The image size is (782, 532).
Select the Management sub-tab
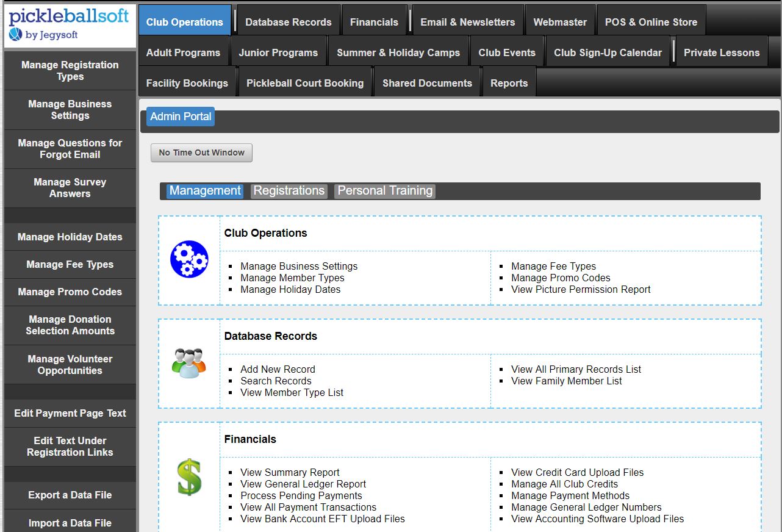click(x=205, y=191)
